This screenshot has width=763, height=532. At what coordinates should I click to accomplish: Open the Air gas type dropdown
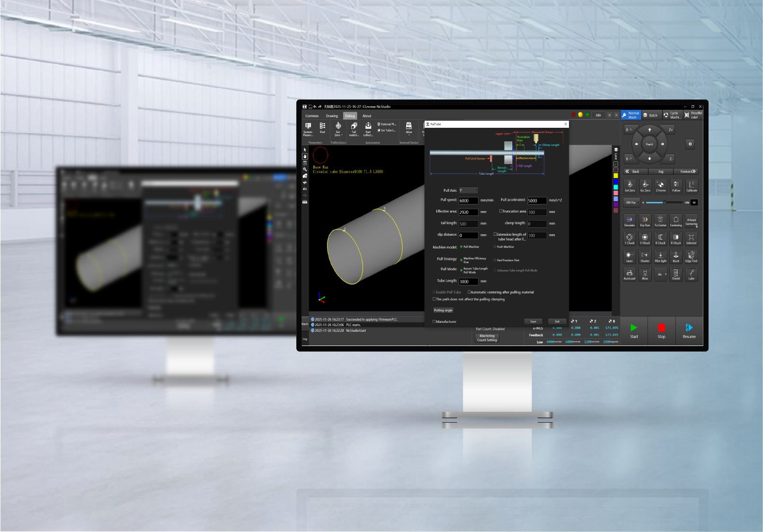pyautogui.click(x=661, y=274)
